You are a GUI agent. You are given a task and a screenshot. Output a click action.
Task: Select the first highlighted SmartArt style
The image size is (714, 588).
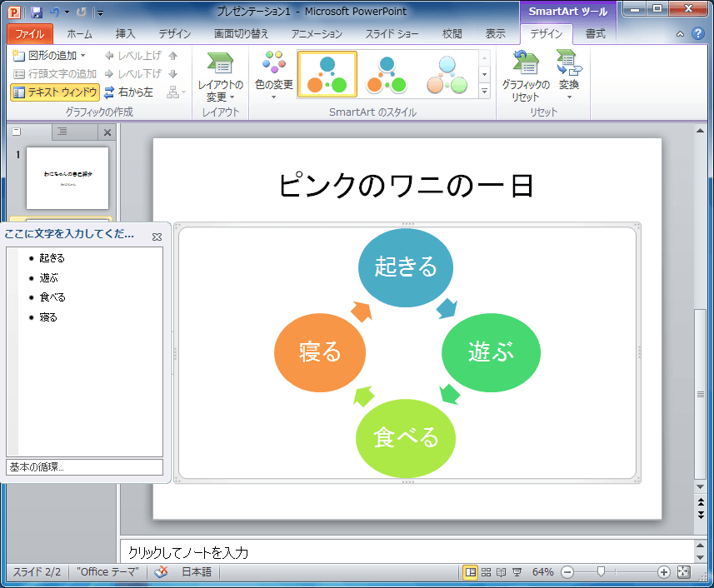327,74
